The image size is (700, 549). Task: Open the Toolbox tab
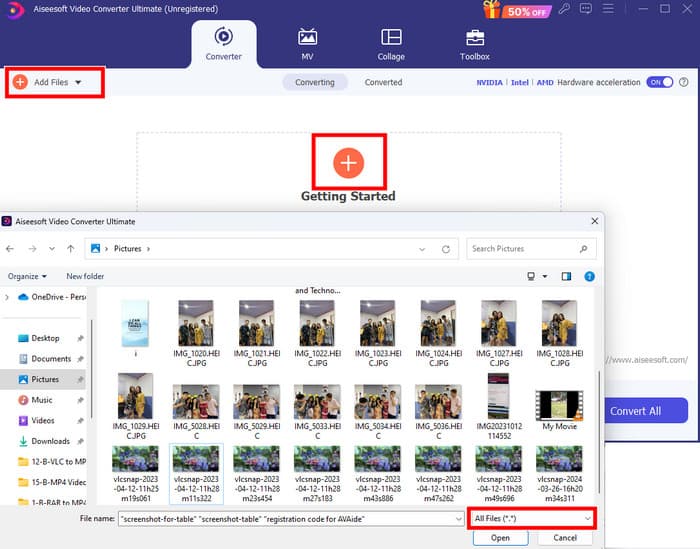pyautogui.click(x=475, y=44)
